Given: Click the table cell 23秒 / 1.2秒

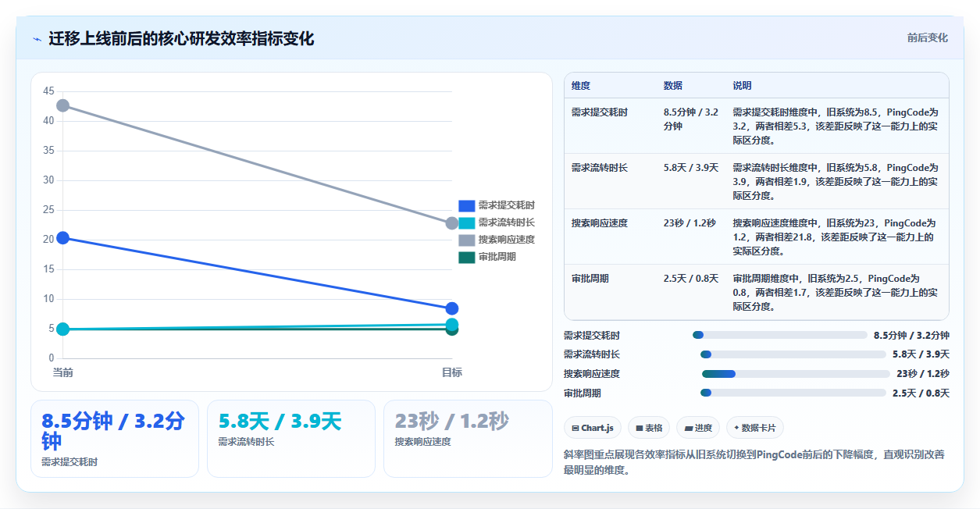Looking at the screenshot, I should 690,223.
